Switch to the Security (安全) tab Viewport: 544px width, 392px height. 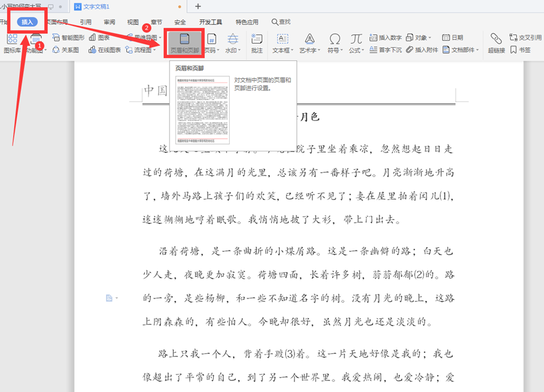[x=180, y=22]
